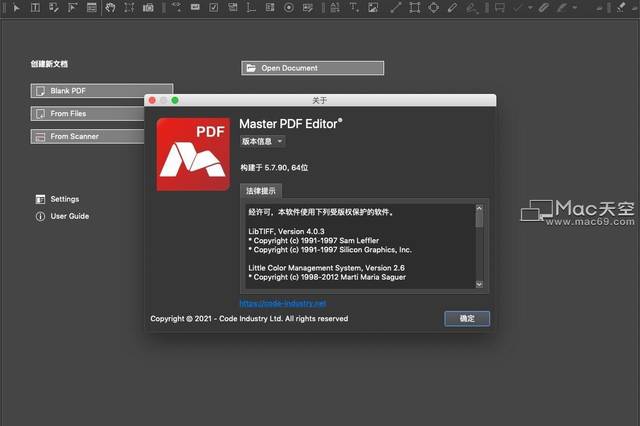Viewport: 640px width, 426px height.
Task: Click the From Files button
Action: pos(87,113)
